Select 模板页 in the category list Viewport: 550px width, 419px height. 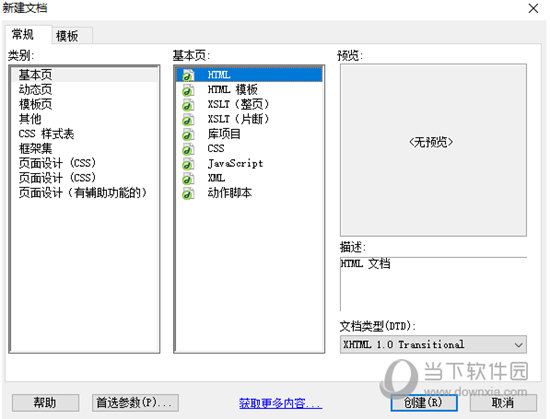84,104
